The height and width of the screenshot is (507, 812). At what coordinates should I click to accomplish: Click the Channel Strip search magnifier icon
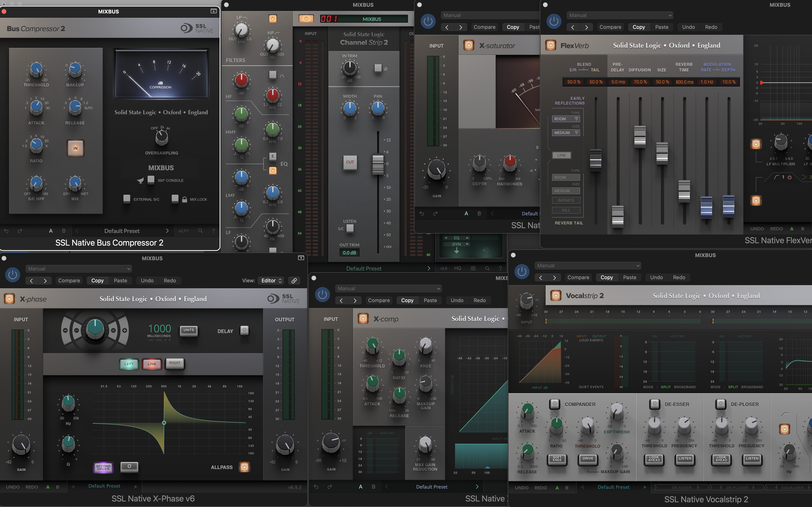[x=487, y=268]
